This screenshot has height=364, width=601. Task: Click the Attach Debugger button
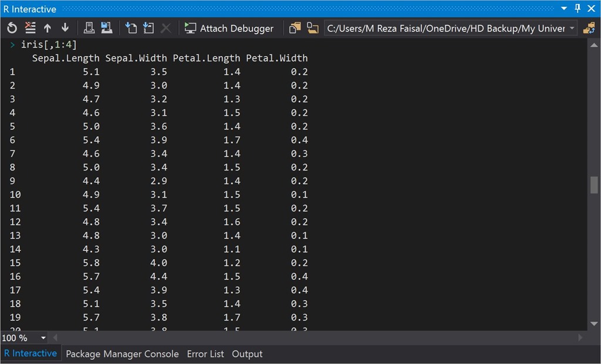tap(229, 28)
